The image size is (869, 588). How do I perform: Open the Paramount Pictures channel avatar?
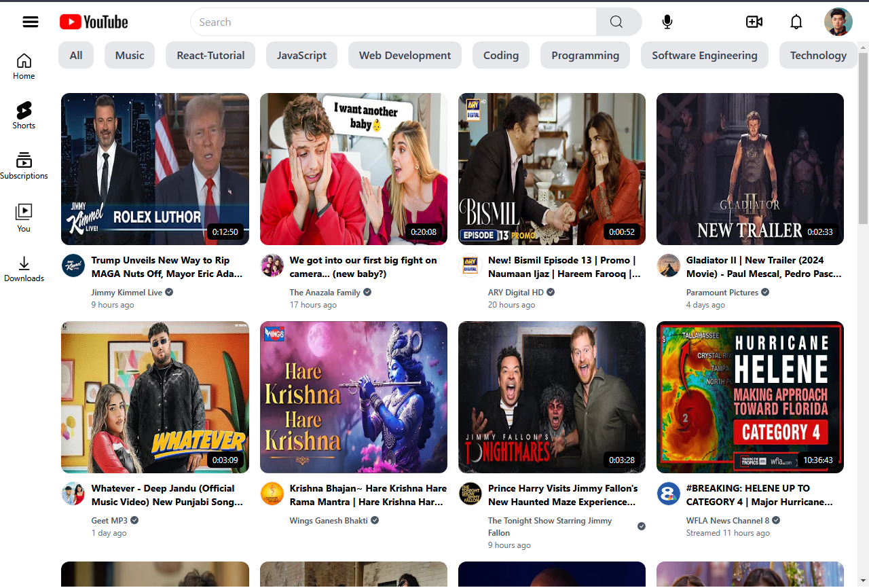(669, 265)
